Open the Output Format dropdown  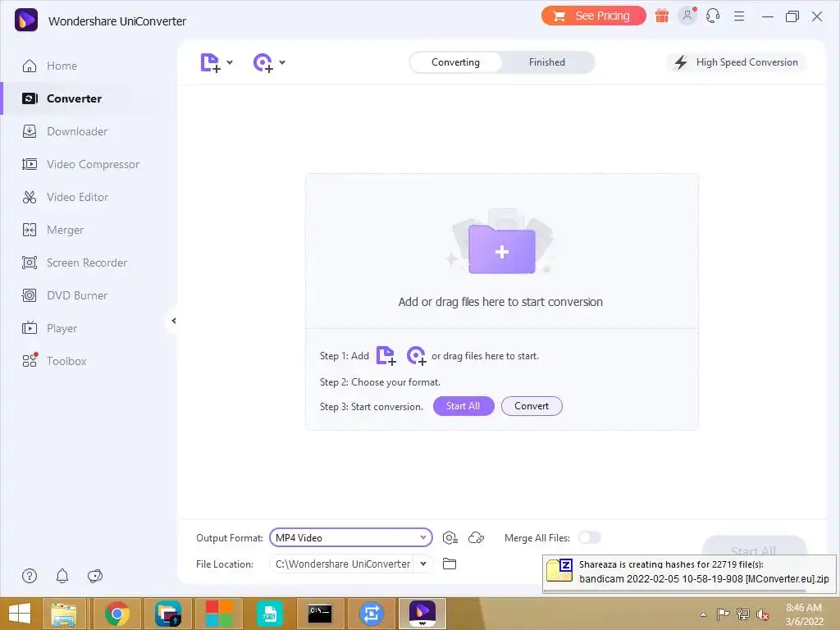pos(351,538)
